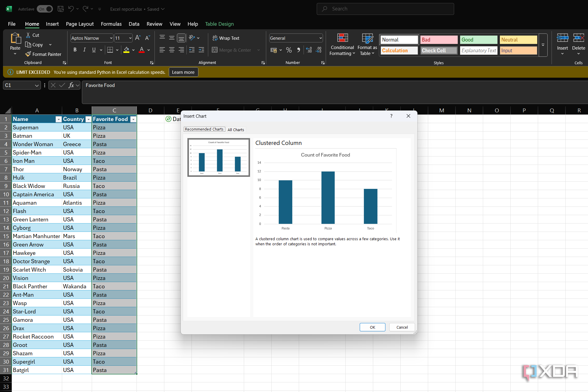This screenshot has height=392, width=588.
Task: Open the General number format dropdown
Action: (321, 38)
